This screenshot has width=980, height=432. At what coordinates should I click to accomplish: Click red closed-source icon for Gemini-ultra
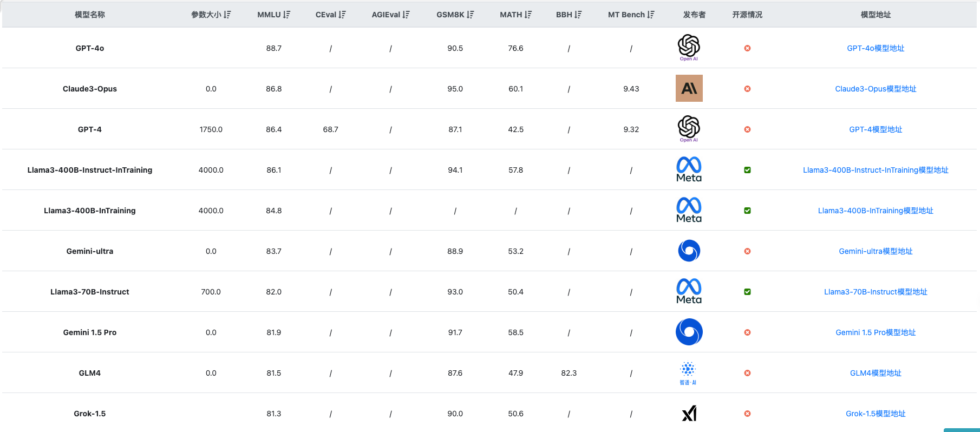(747, 251)
